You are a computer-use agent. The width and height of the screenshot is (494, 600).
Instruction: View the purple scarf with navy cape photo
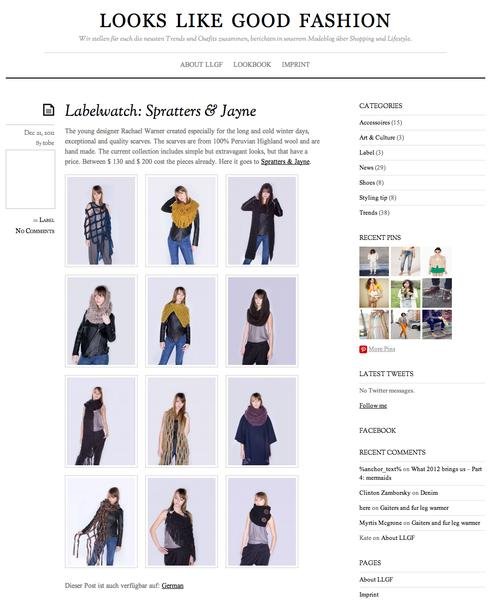coord(262,421)
